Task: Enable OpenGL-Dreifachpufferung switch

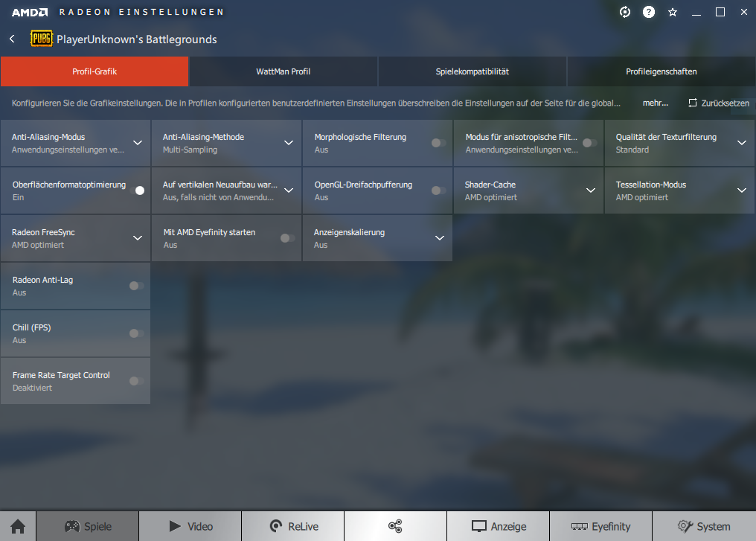Action: coord(438,191)
